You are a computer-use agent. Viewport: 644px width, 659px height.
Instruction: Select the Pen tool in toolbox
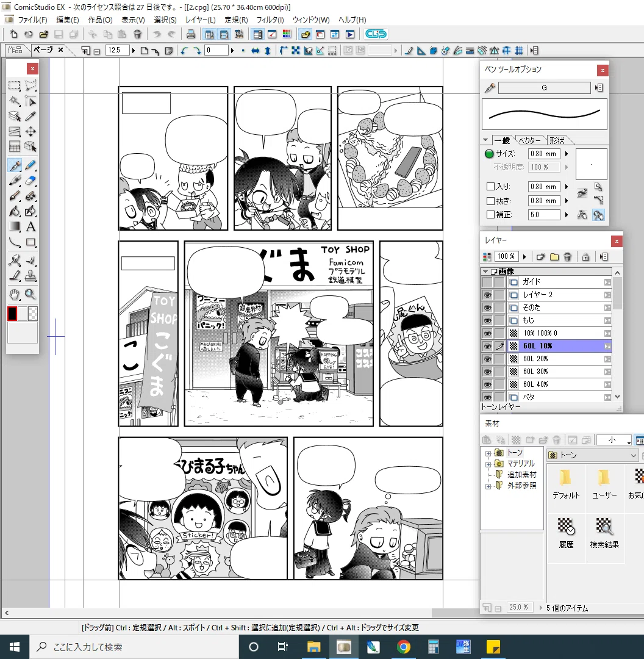click(14, 165)
